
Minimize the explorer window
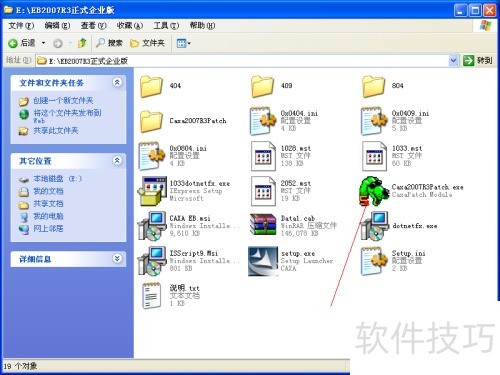point(460,10)
